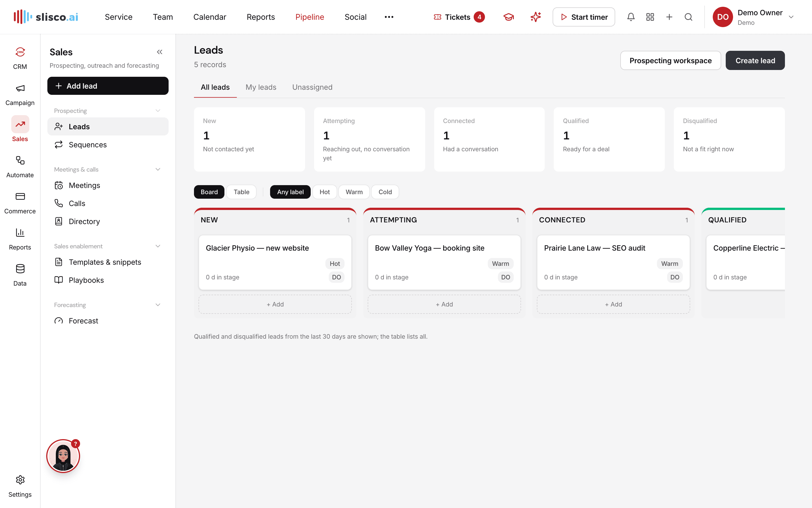Open the help assistant avatar
This screenshot has height=508, width=812.
(x=63, y=456)
